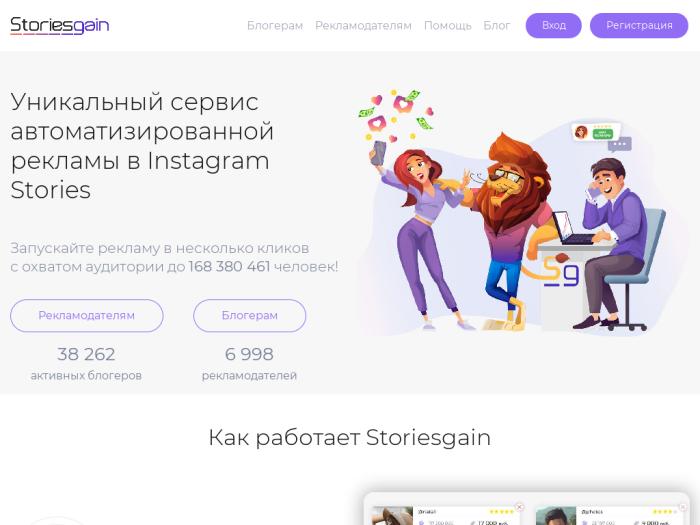Click the 38 262 активных блогеров counter

[x=86, y=363]
